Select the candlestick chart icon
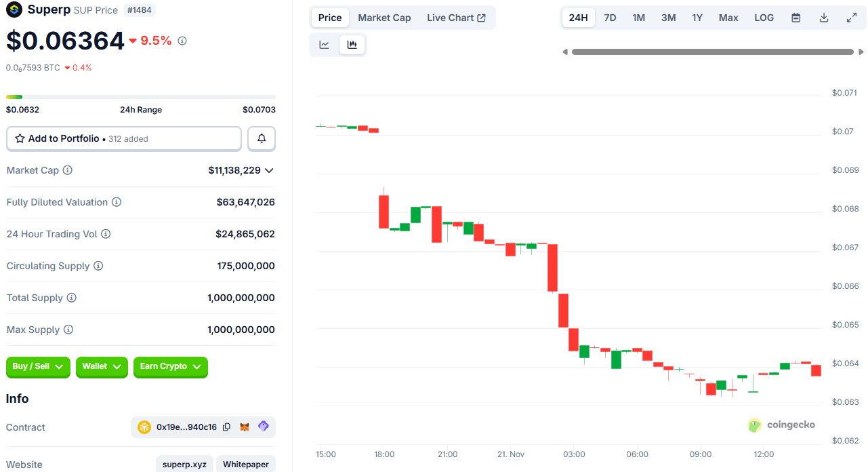868x472 pixels. pos(352,45)
